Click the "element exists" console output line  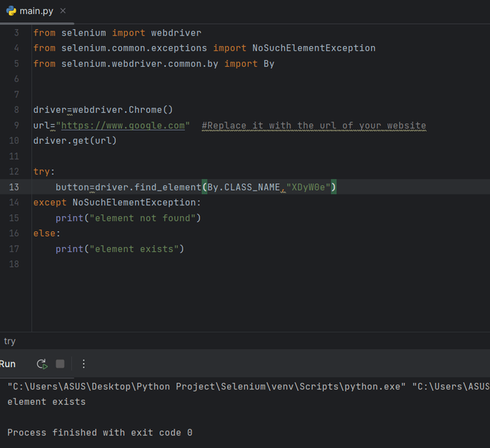47,402
